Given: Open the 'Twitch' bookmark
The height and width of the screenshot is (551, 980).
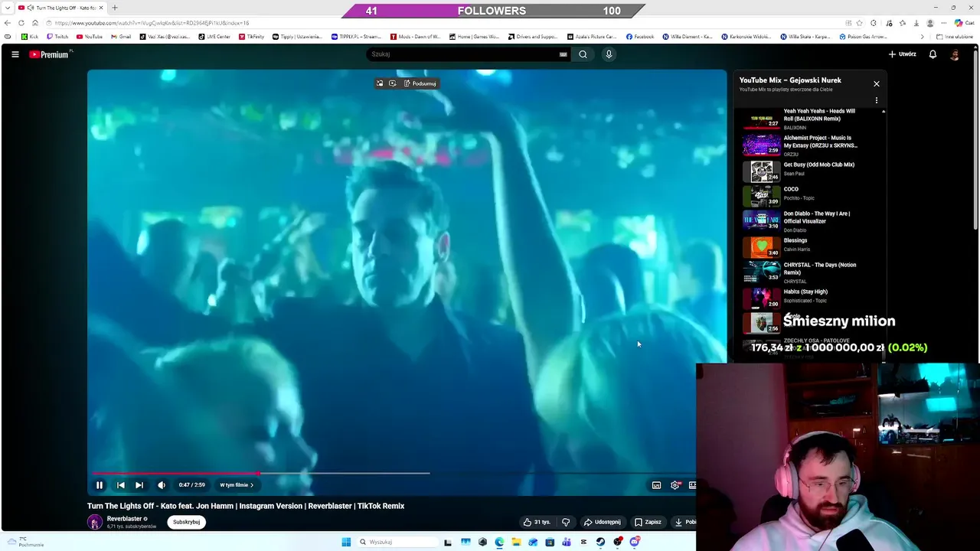Looking at the screenshot, I should 57,37.
